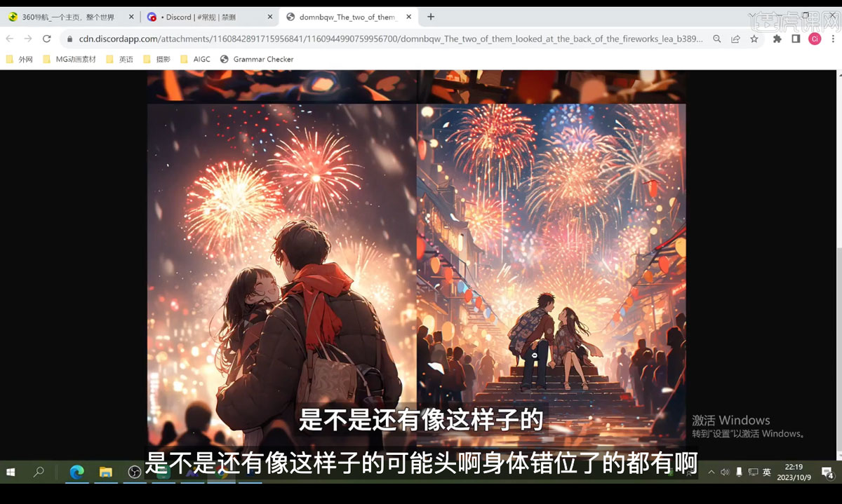Click the Chrome extensions puzzle icon
This screenshot has width=842, height=504.
coord(777,39)
